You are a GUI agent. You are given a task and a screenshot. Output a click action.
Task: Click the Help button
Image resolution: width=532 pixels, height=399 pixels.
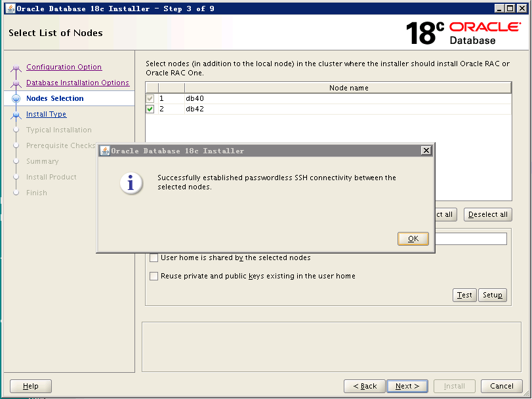[31, 386]
